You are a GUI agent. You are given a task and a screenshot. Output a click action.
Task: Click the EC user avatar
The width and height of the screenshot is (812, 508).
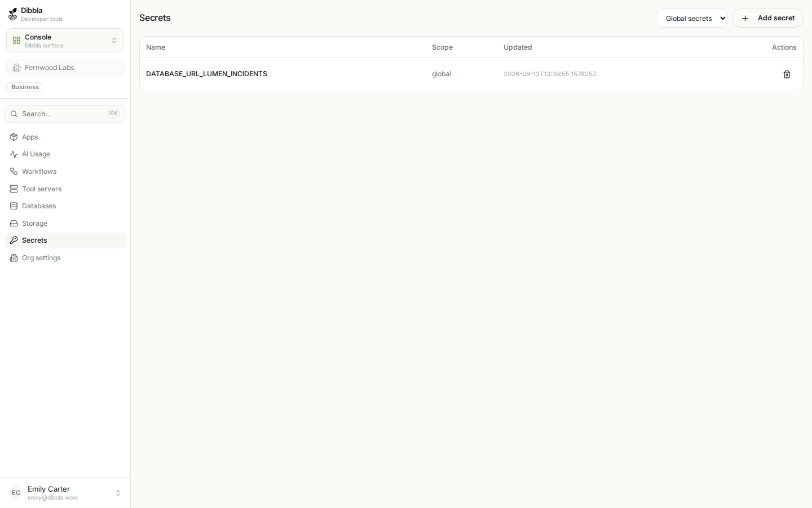16,493
